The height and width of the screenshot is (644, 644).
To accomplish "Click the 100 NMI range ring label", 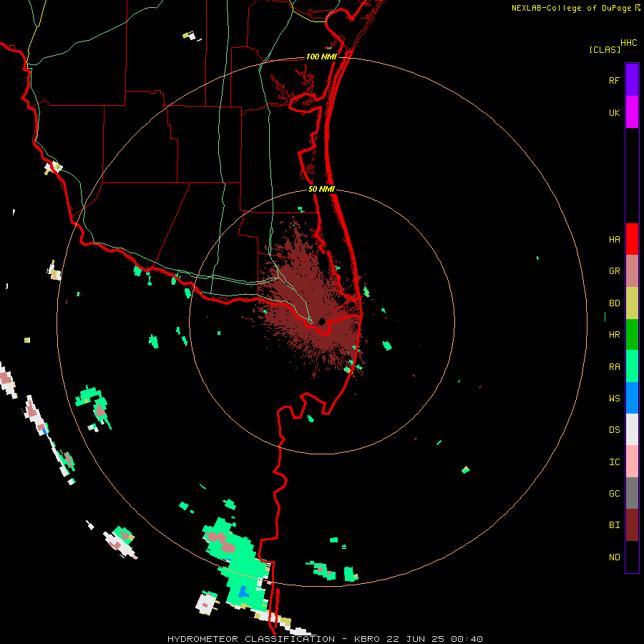I will tap(321, 57).
